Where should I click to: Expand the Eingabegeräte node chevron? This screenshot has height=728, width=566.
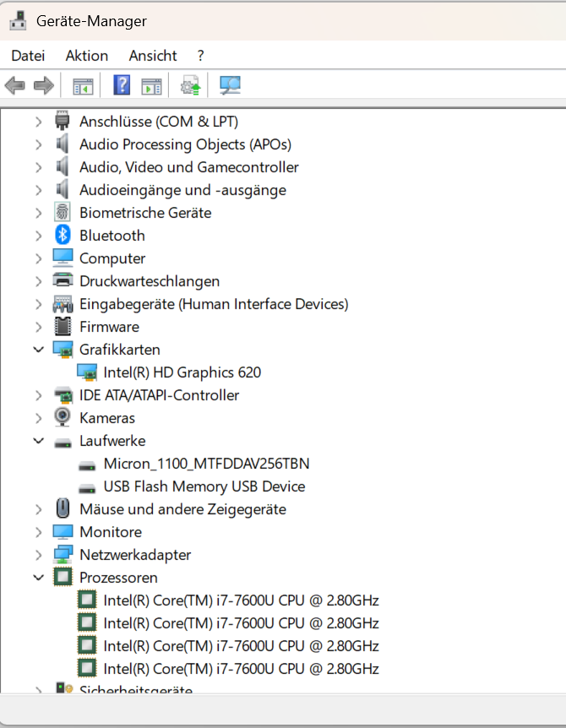pos(39,304)
